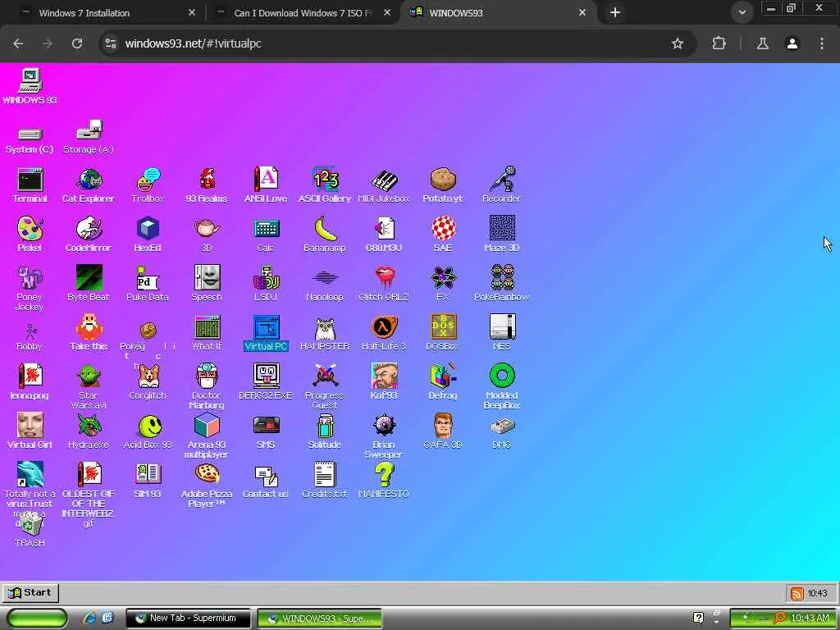Bookmark this page with the star
Viewport: 840px width, 630px height.
click(x=678, y=43)
